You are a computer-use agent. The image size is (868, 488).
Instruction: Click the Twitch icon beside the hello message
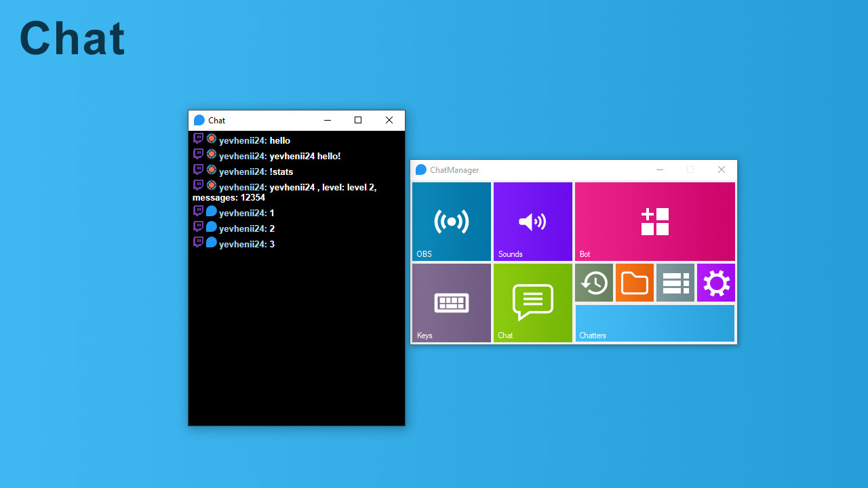click(x=198, y=138)
